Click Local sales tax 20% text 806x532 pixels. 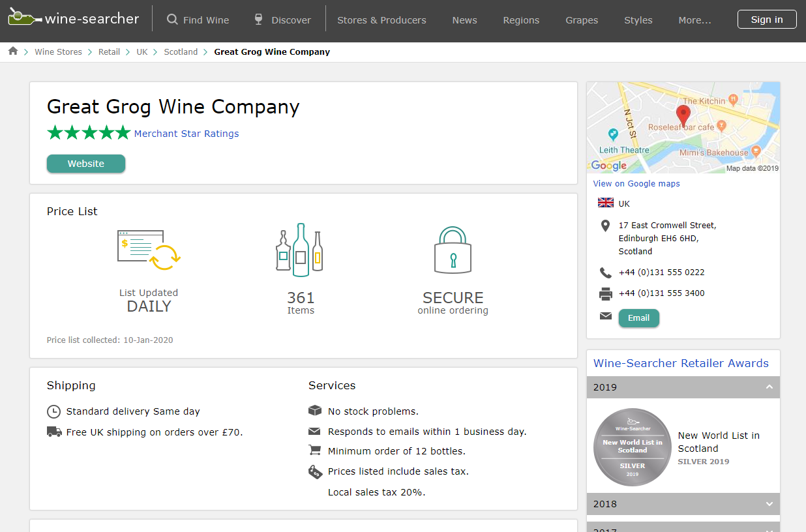click(376, 492)
